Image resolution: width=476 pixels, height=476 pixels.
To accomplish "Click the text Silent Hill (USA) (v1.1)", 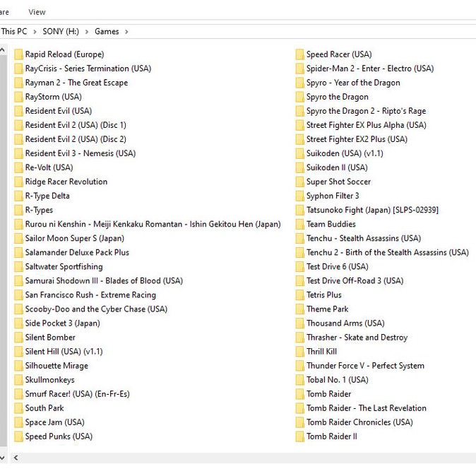I will 64,352.
